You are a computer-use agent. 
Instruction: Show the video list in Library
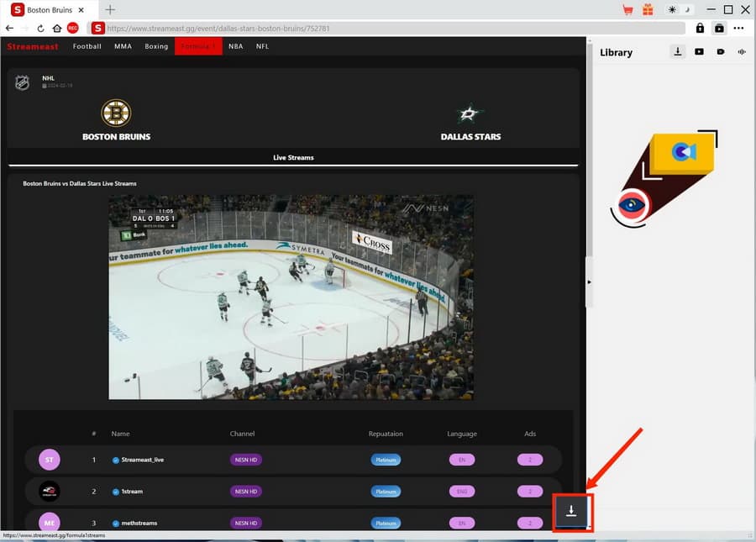[x=699, y=52]
